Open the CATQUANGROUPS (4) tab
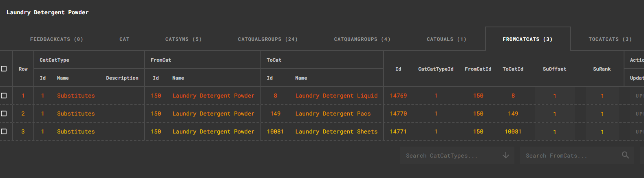The image size is (644, 178). point(362,39)
